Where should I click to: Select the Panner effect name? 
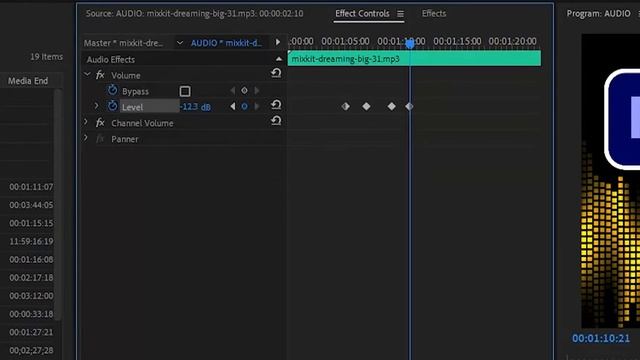coord(124,139)
